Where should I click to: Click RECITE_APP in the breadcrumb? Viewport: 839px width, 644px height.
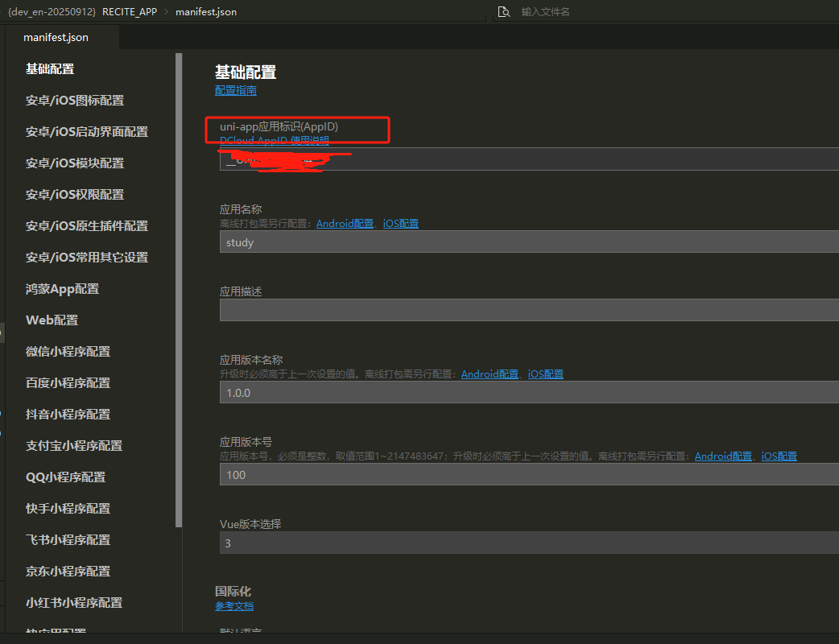130,12
